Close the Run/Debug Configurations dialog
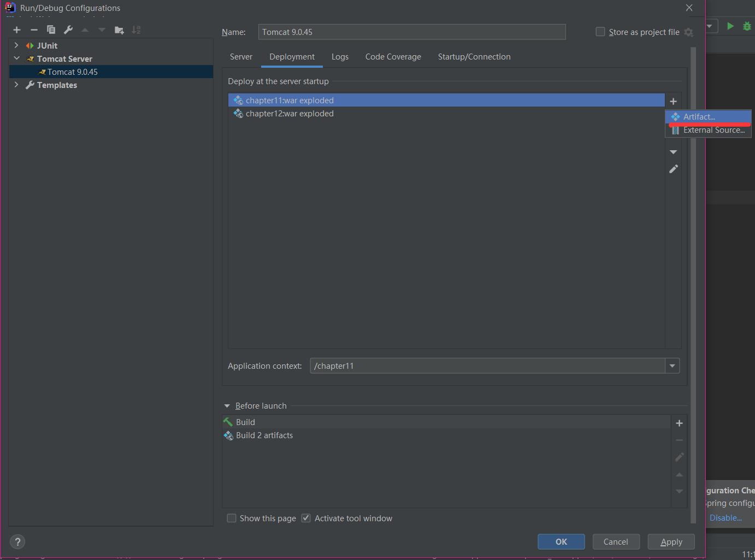 [x=689, y=8]
